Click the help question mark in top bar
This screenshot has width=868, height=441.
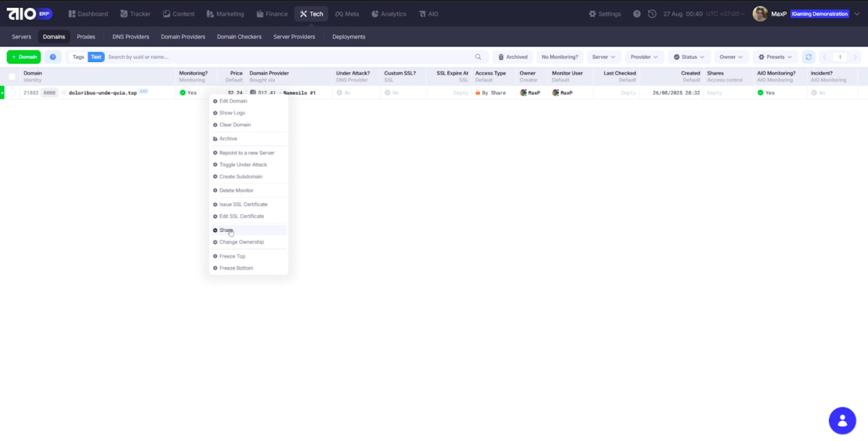click(637, 14)
